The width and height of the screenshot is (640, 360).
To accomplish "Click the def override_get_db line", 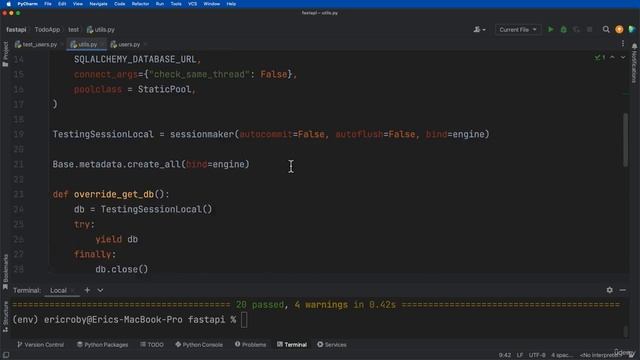I will click(111, 194).
